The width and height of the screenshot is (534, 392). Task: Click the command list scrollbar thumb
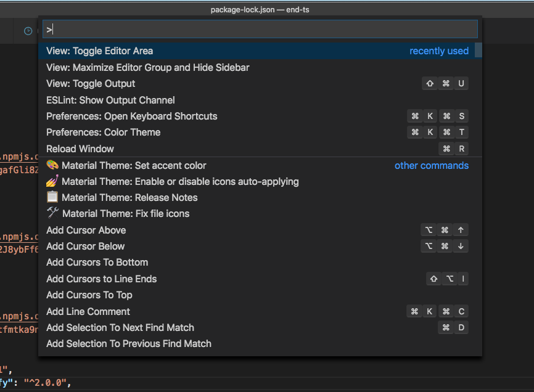[x=479, y=51]
